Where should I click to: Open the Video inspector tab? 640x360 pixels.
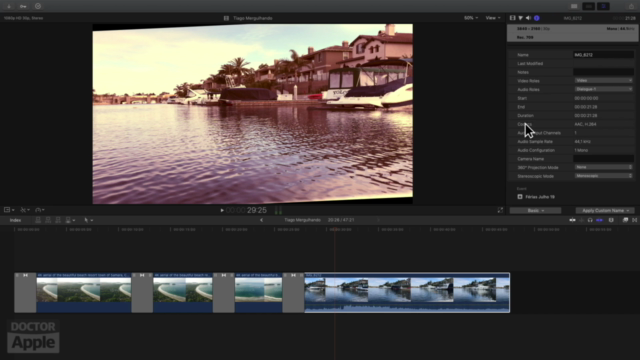513,18
